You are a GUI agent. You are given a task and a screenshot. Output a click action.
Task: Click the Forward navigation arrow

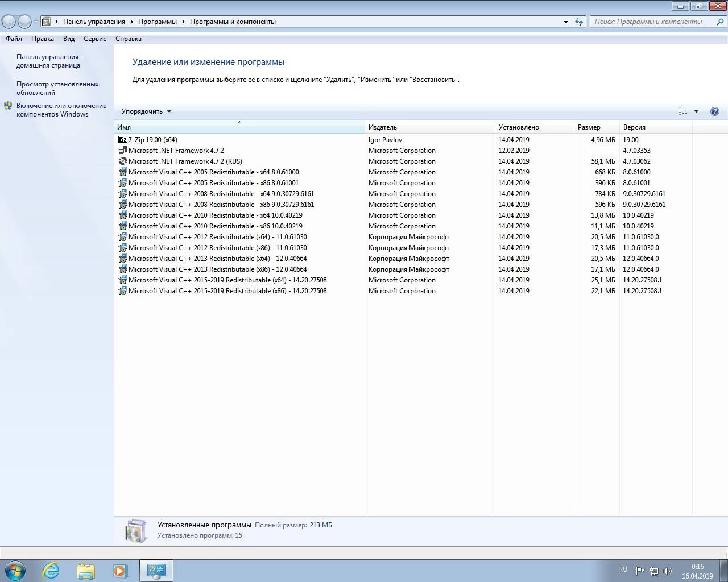tap(24, 22)
